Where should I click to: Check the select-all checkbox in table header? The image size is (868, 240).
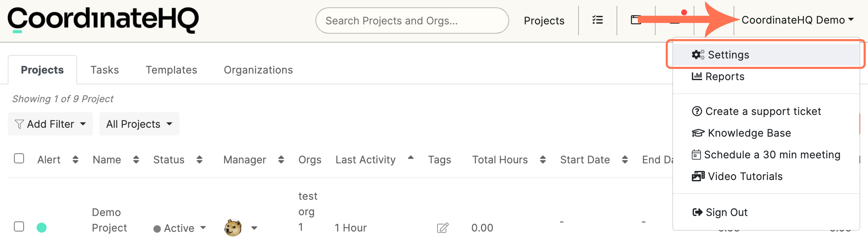tap(19, 159)
